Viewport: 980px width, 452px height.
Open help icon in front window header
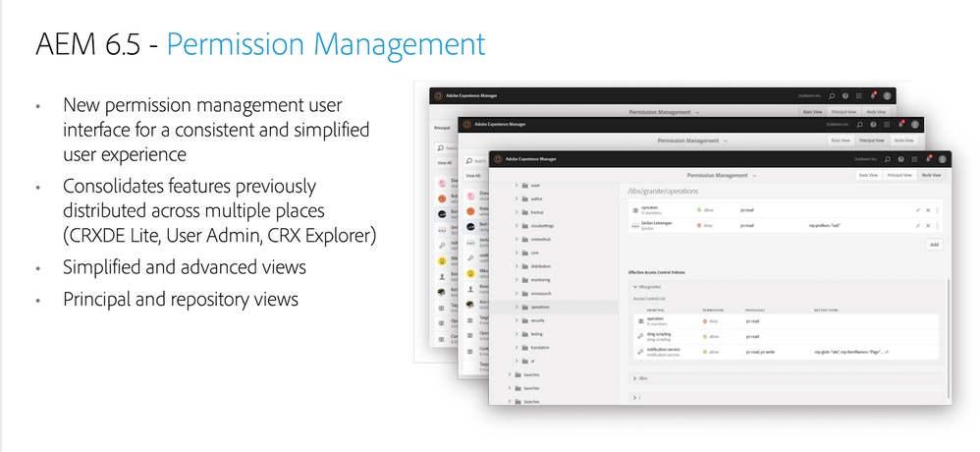pyautogui.click(x=900, y=159)
